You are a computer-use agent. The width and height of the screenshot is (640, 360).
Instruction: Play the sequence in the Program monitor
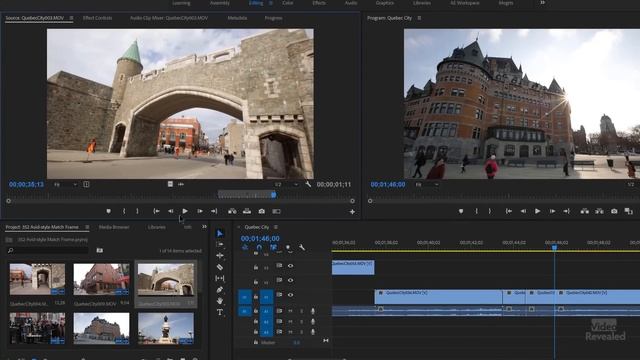(538, 211)
